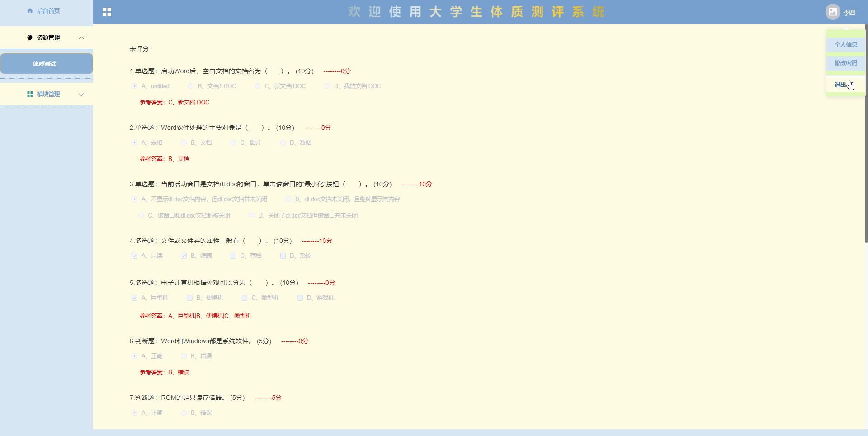Click the home icon beside 后台首页
The width and height of the screenshot is (868, 436).
pos(30,11)
